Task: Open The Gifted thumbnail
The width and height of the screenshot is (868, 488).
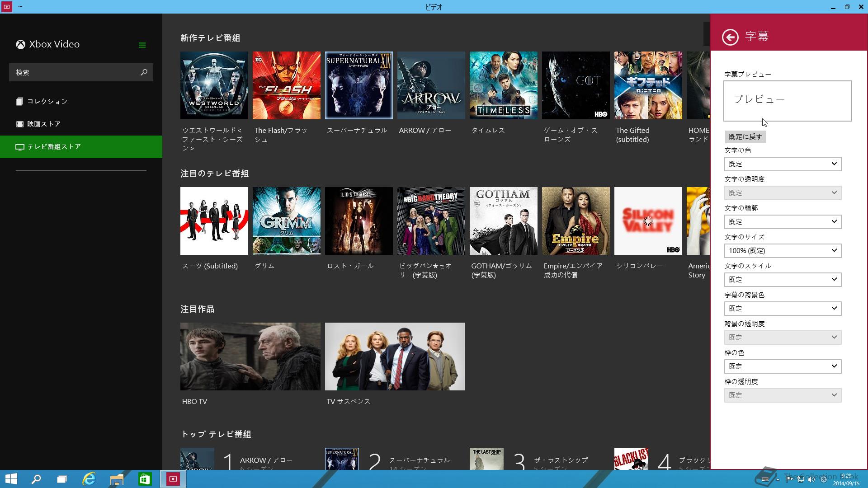Action: pyautogui.click(x=648, y=85)
